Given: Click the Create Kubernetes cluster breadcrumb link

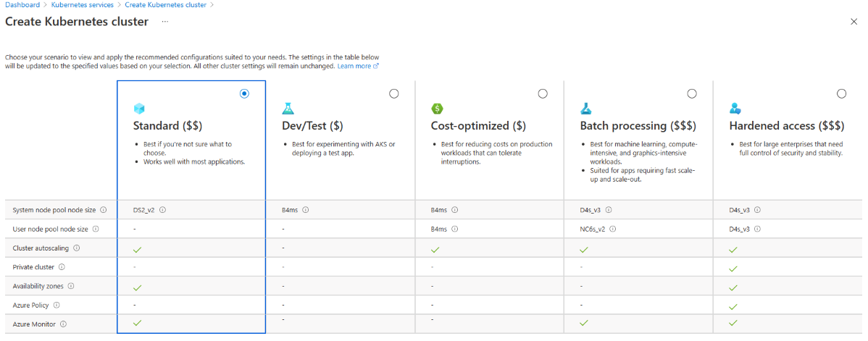Looking at the screenshot, I should tap(165, 5).
